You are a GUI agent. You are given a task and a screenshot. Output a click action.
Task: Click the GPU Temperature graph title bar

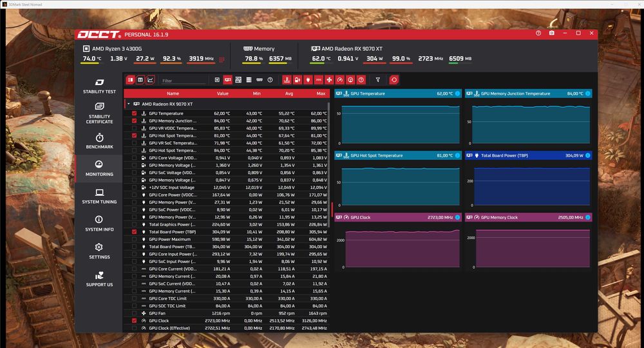(x=398, y=93)
